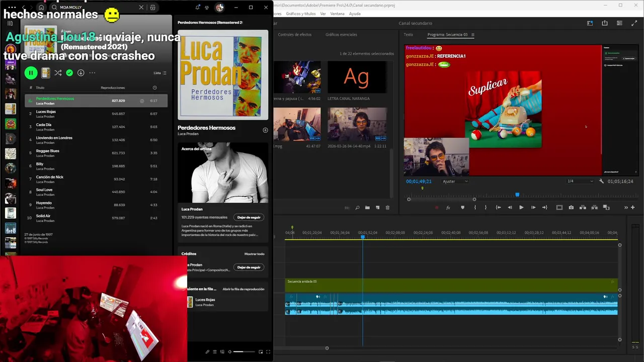644x362 pixels.
Task: Open the Ajustar zoom level dropdown
Action: click(455, 181)
